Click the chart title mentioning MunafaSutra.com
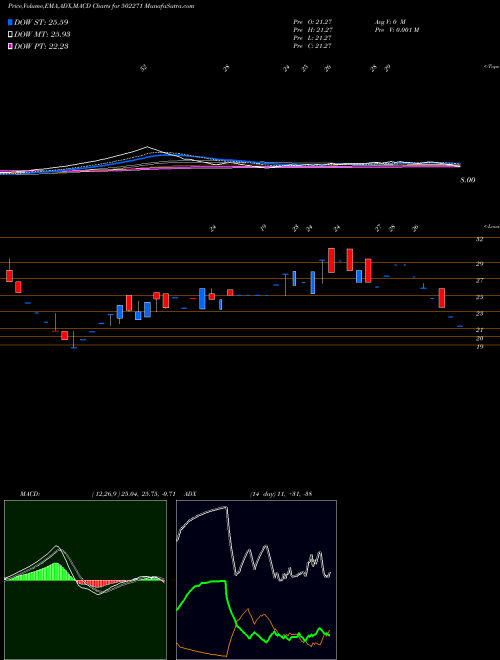This screenshot has height=660, width=500. tap(101, 7)
